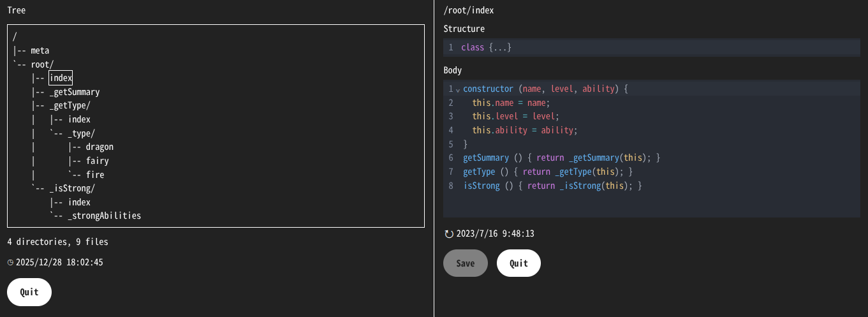
Task: Open the _getSummary file in the tree
Action: (75, 92)
